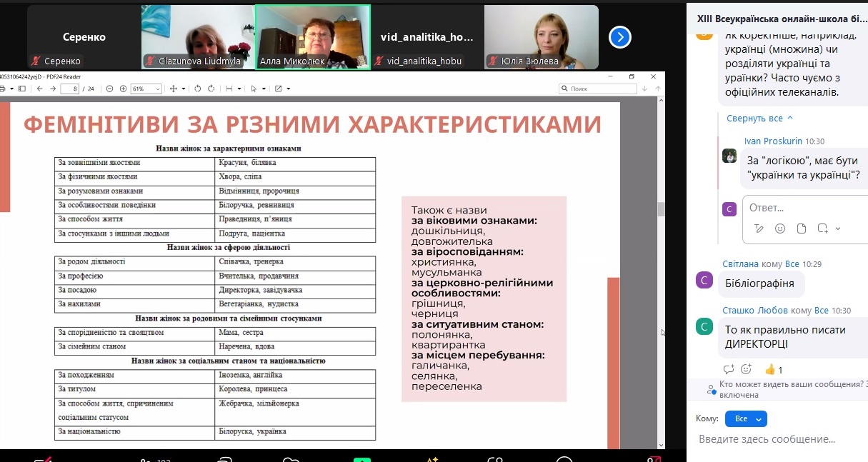Open the Кому recipient dropdown
This screenshot has width=868, height=462.
(746, 419)
